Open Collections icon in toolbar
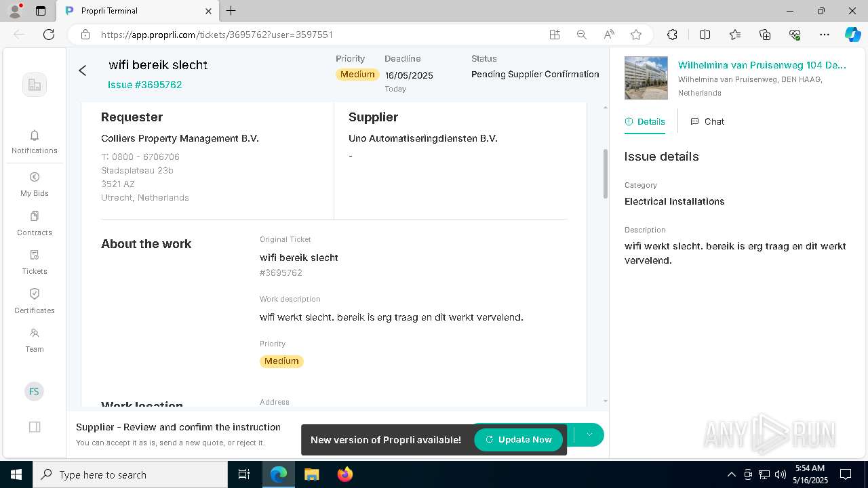 [x=765, y=35]
